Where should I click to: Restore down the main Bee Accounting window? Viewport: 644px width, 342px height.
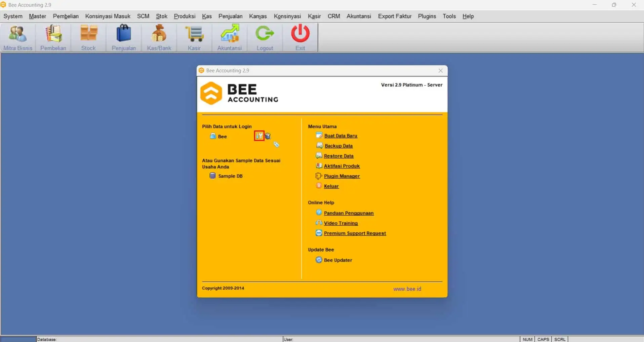click(614, 5)
